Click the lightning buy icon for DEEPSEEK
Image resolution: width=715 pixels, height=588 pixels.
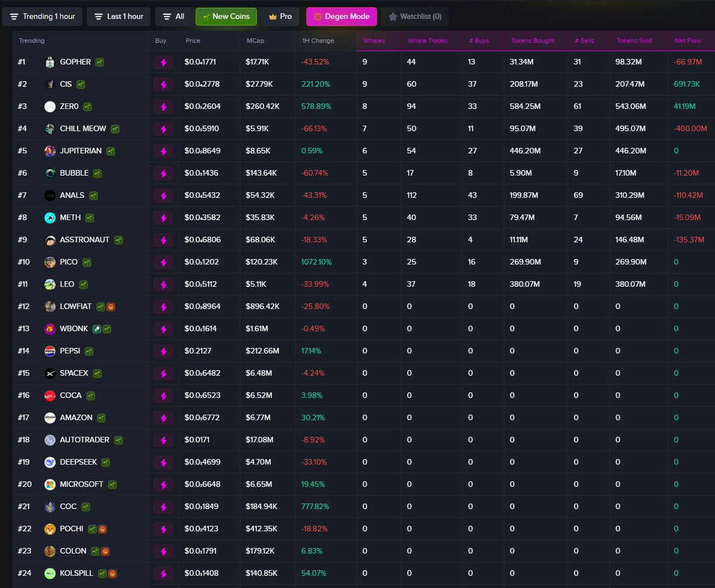tap(163, 462)
